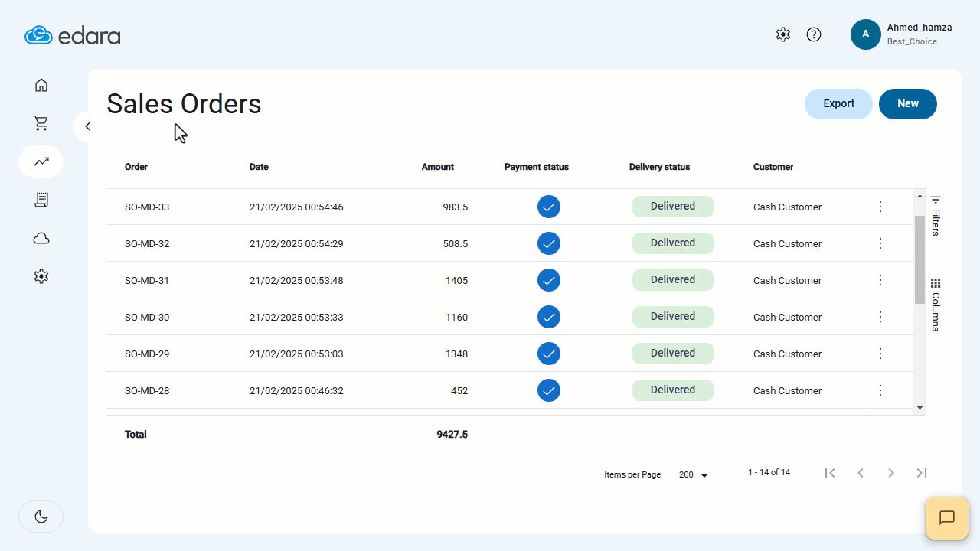
Task: Select Cash Customer in SO-MD-29 row
Action: tap(787, 354)
